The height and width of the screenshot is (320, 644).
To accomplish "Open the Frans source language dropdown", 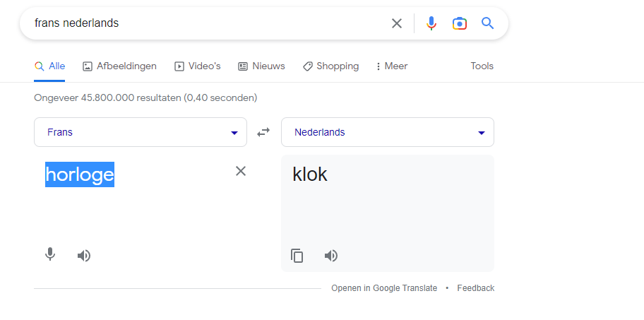I will pyautogui.click(x=141, y=132).
